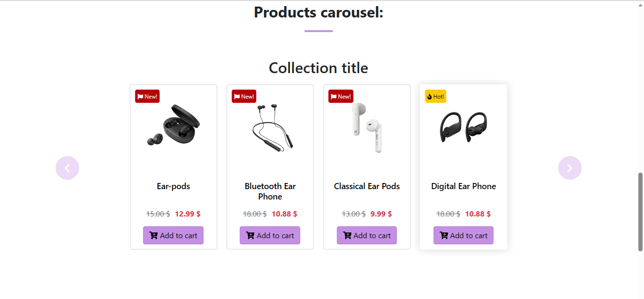Click the New! badge on Classical Ear Pods
This screenshot has width=644, height=299.
pyautogui.click(x=341, y=96)
